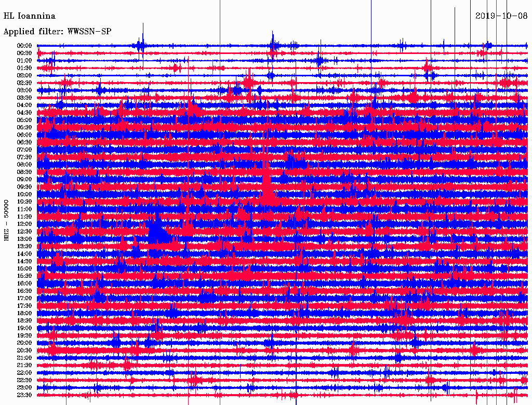Select the 10:30 time row label
532x405 pixels.
(24, 202)
